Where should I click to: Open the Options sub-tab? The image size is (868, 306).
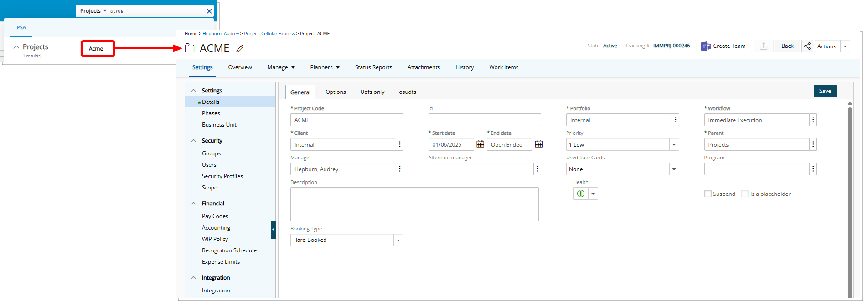pyautogui.click(x=336, y=92)
